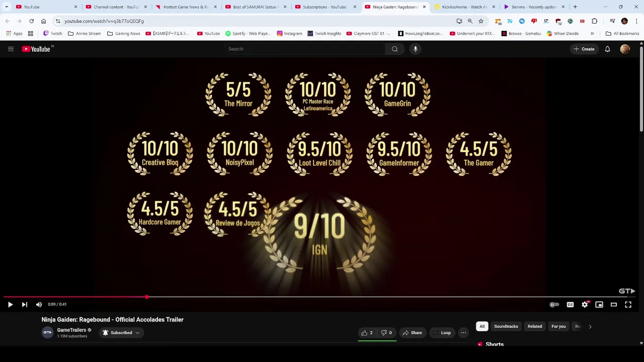
Task: Open the Anime Stream bookmark folder
Action: click(x=85, y=33)
